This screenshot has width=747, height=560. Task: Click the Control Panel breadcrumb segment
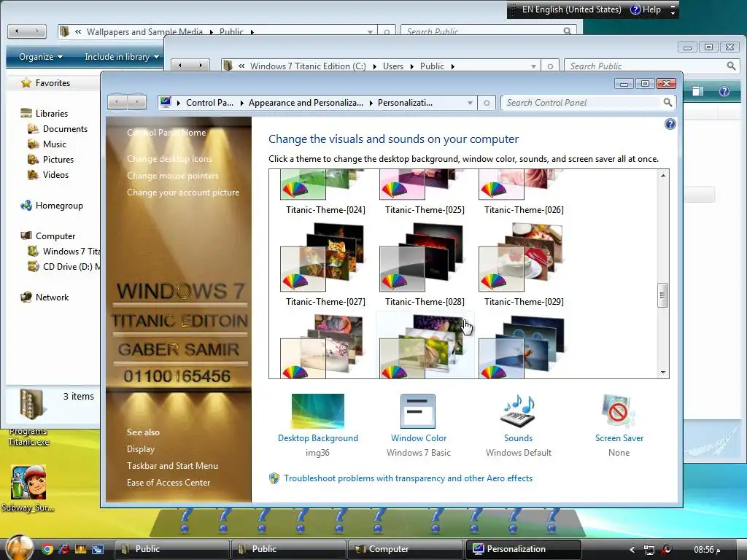click(x=209, y=102)
